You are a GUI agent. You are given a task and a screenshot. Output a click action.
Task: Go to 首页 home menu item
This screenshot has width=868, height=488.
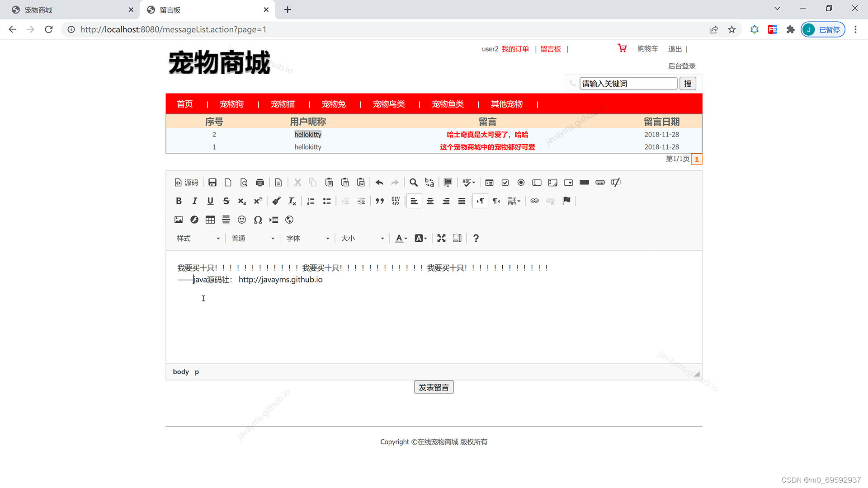tap(184, 104)
